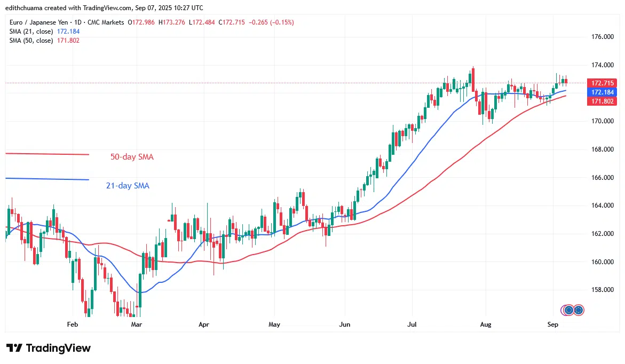
Task: Click the 21-day SMA text annotation
Action: point(128,186)
